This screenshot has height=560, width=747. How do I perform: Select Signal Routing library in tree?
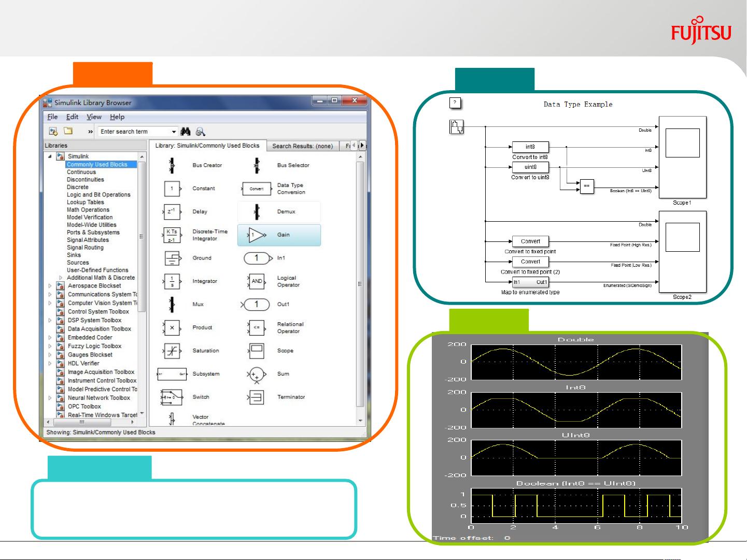click(x=85, y=248)
